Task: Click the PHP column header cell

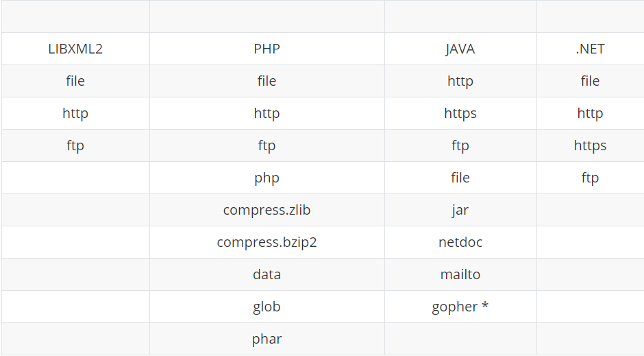Action: pyautogui.click(x=267, y=49)
